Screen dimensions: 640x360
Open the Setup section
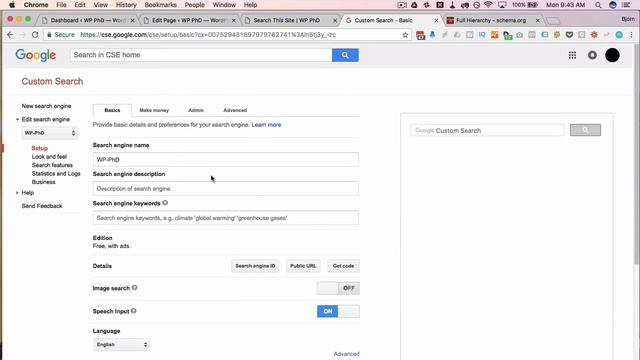[x=40, y=148]
